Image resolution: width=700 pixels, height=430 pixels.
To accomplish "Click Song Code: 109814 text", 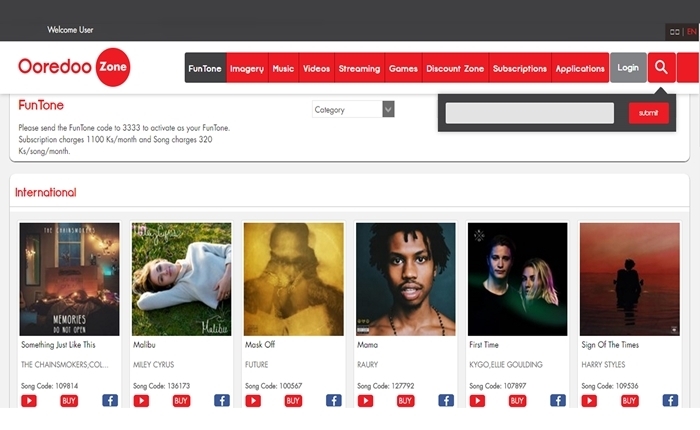I will (49, 386).
